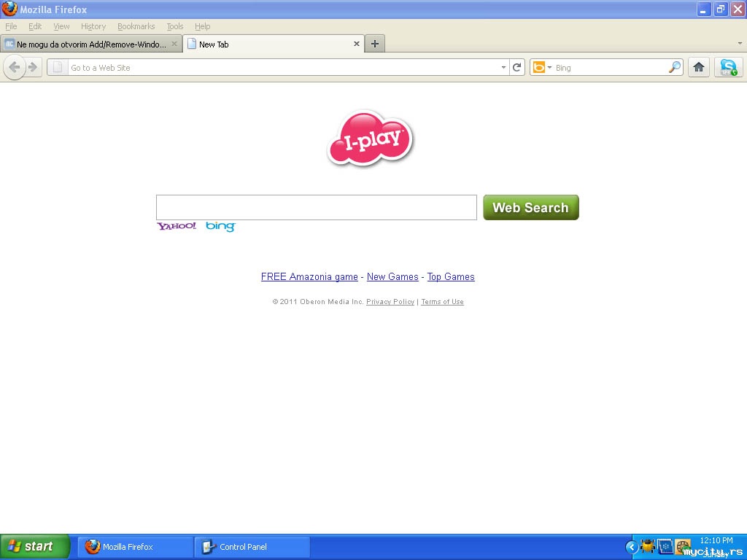The image size is (747, 560).
Task: Switch to Ne mogu da otvorim tab
Action: [x=91, y=44]
